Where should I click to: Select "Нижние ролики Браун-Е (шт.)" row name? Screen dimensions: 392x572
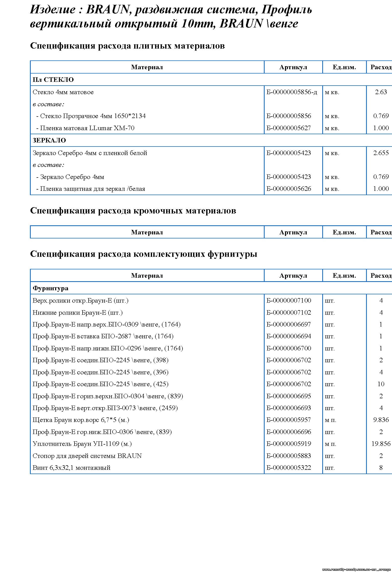78,313
